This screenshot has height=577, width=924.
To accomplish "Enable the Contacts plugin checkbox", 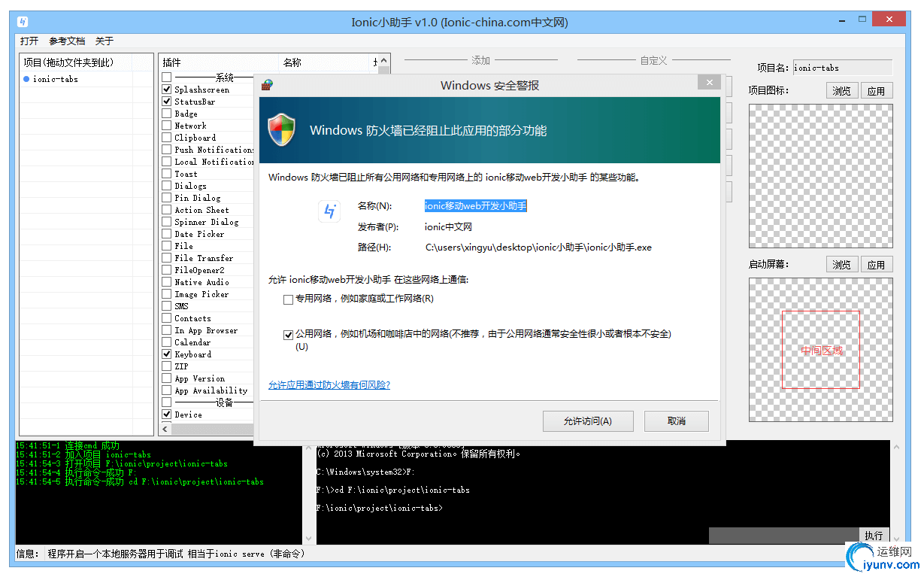I will coord(167,318).
